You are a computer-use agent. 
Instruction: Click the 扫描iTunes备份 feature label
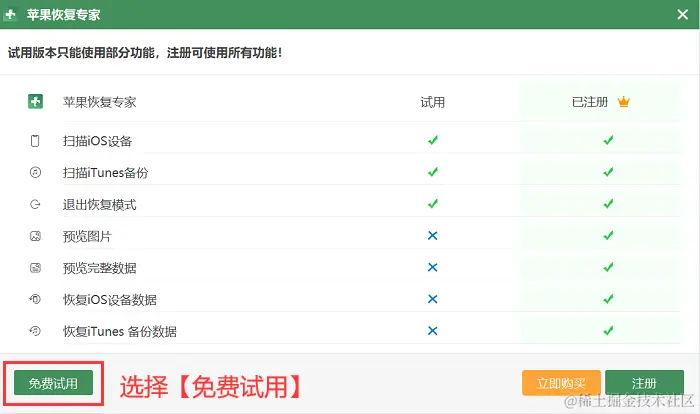(x=105, y=173)
